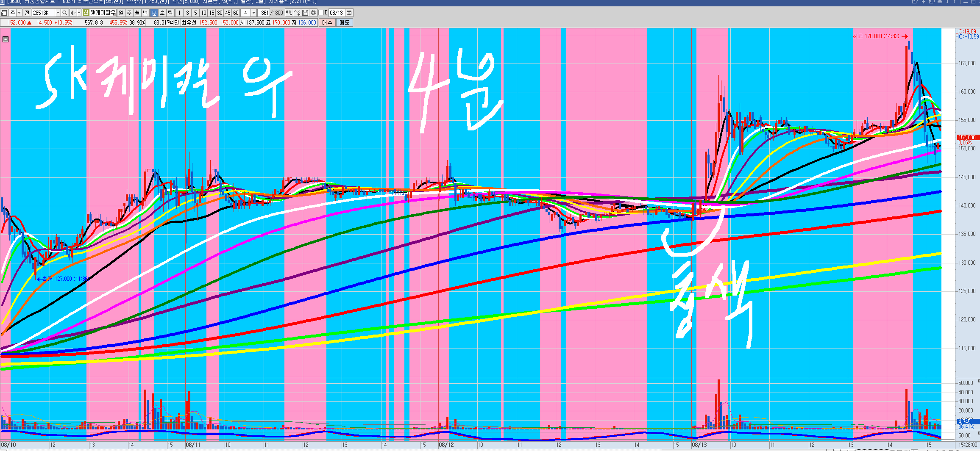The height and width of the screenshot is (451, 980).
Task: Click the 08/13 date marker on time axis
Action: (699, 445)
